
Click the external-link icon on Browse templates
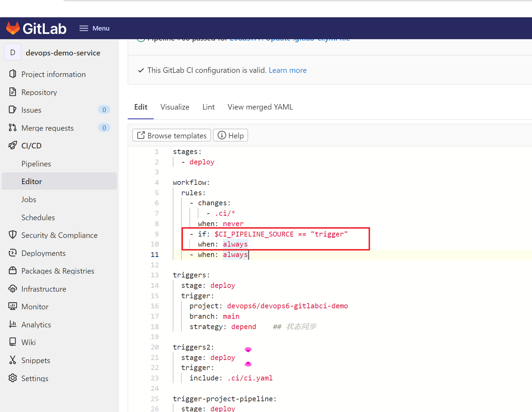pos(141,135)
